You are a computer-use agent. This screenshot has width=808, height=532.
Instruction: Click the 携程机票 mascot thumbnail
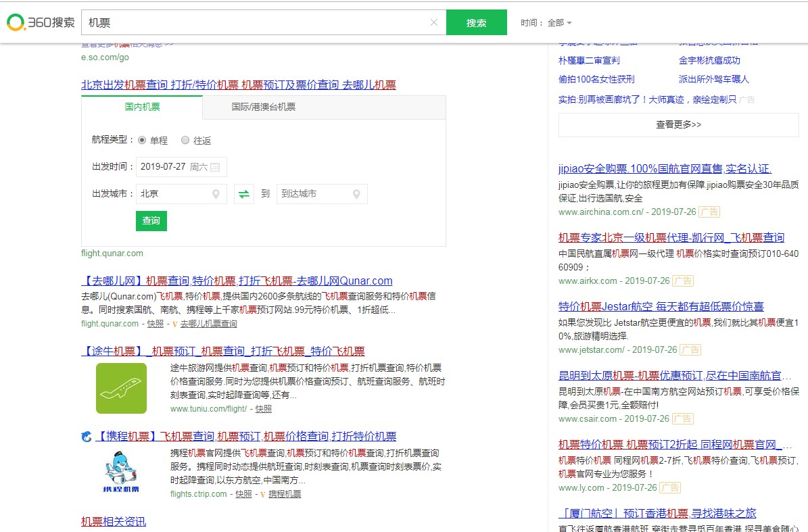[x=121, y=472]
